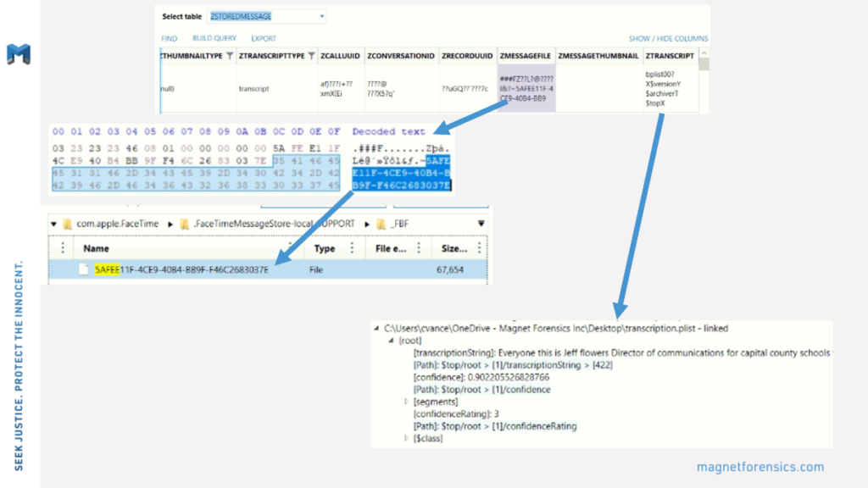Click the .FaceTimeMessageStore-local folder icon
Viewport: 868px width, 488px height.
184,224
